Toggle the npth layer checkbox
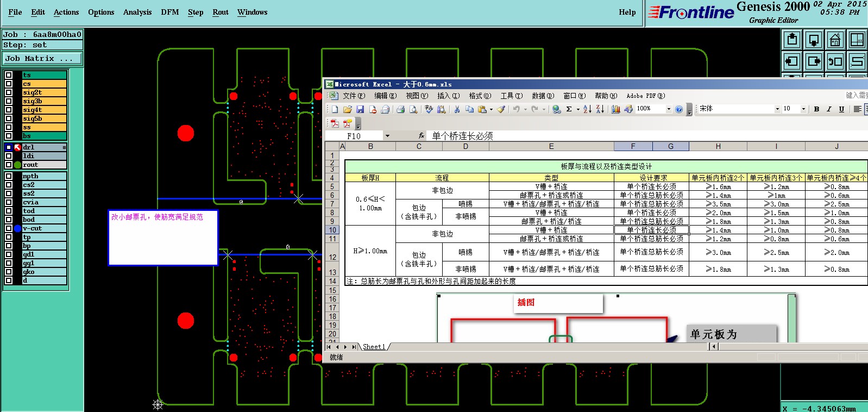The height and width of the screenshot is (412, 868). [x=9, y=176]
